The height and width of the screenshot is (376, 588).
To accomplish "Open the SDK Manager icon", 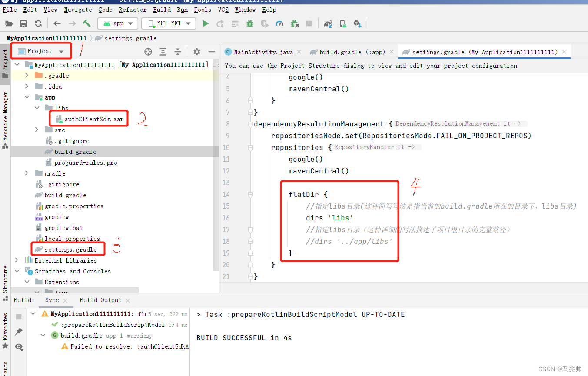I will [x=358, y=24].
